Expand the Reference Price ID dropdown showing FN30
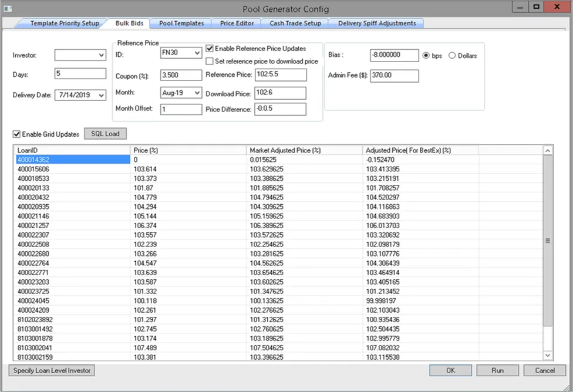The width and height of the screenshot is (573, 392). coord(196,53)
